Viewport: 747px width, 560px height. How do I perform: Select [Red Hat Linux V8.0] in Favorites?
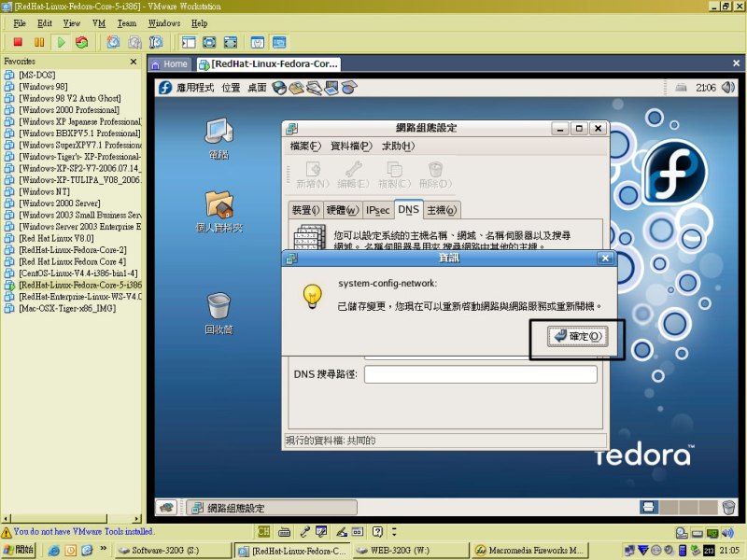56,238
